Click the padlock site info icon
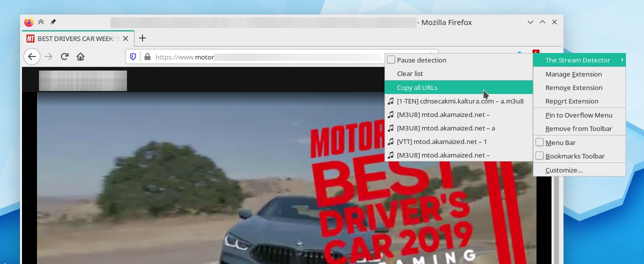This screenshot has height=264, width=644. 147,57
